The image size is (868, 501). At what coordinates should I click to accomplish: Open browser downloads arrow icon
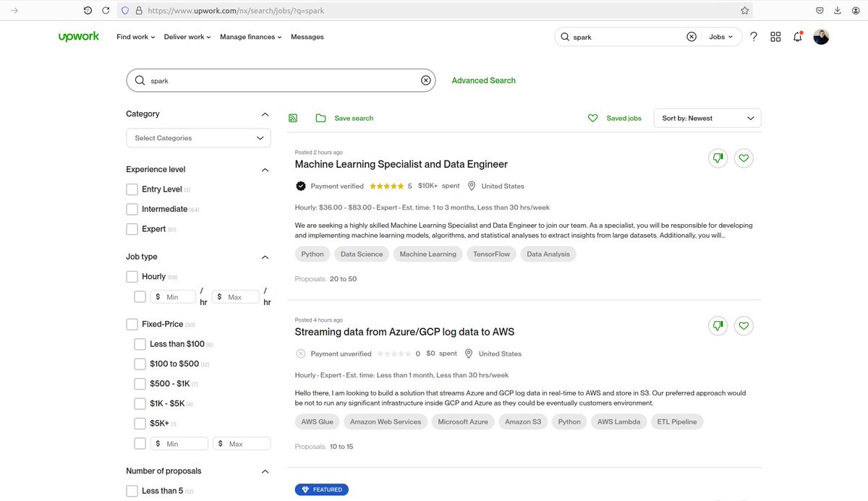click(838, 11)
